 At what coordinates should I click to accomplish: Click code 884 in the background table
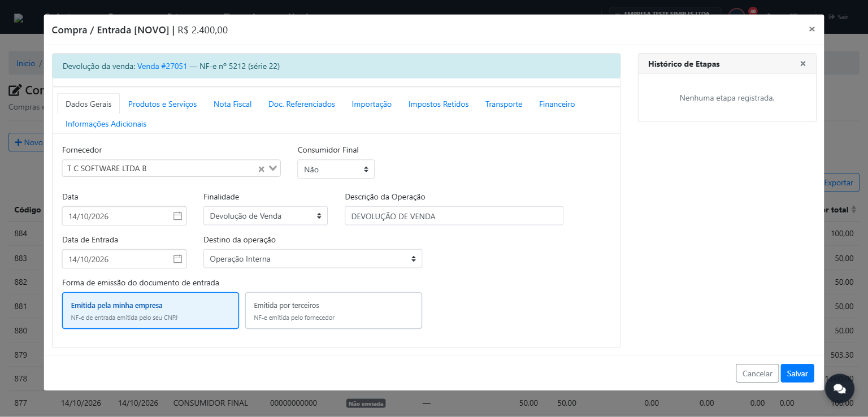pyautogui.click(x=21, y=233)
